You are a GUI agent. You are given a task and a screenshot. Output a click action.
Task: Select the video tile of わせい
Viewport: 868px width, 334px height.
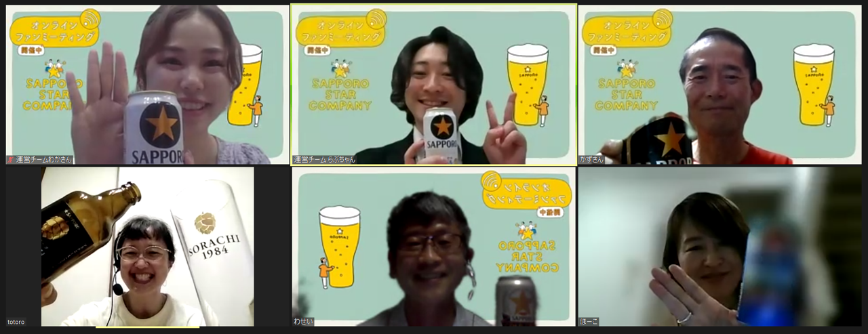[x=434, y=247]
